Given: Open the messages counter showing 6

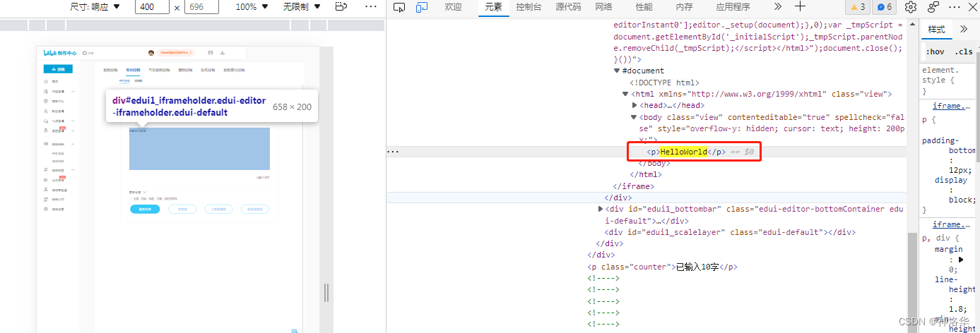Looking at the screenshot, I should tap(884, 7).
